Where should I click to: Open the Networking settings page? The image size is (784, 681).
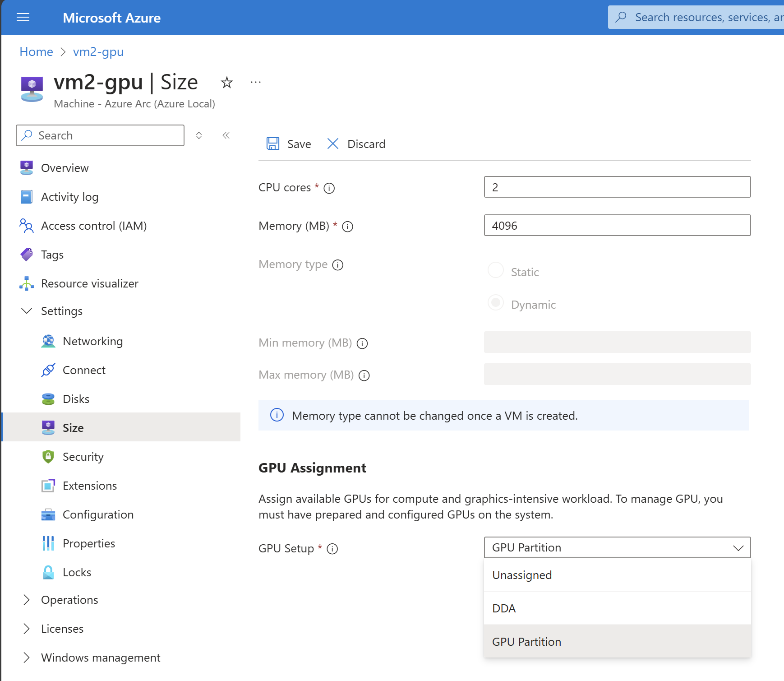92,341
